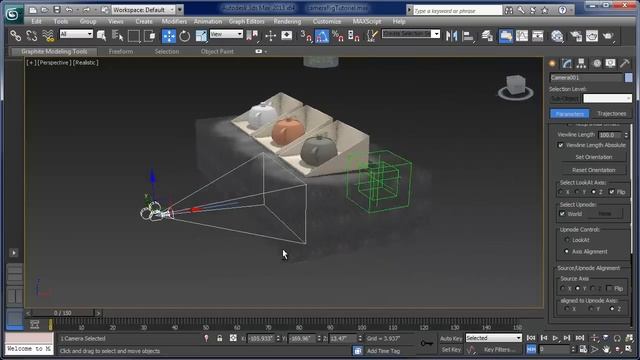640x360 pixels.
Task: Click Use Pivot Point Center icon
Action: pos(252,36)
